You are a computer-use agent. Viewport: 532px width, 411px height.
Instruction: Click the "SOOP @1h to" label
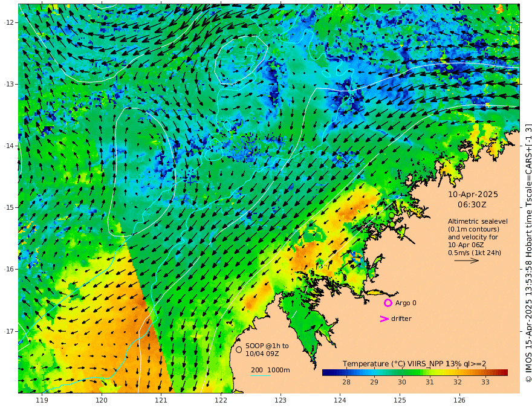(267, 346)
